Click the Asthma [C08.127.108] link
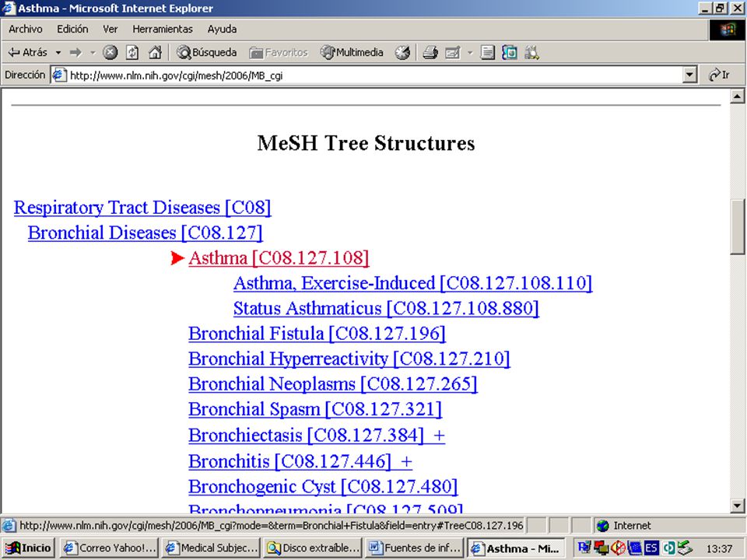 pyautogui.click(x=279, y=258)
